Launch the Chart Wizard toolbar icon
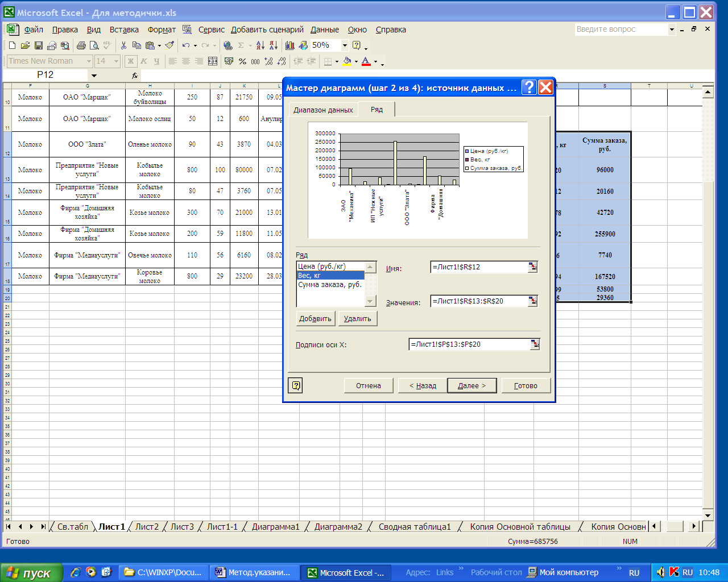 290,45
